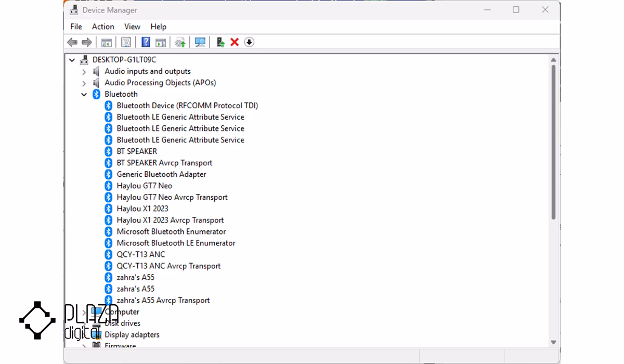624x364 pixels.
Task: Select the Display adapters label
Action: (x=132, y=334)
